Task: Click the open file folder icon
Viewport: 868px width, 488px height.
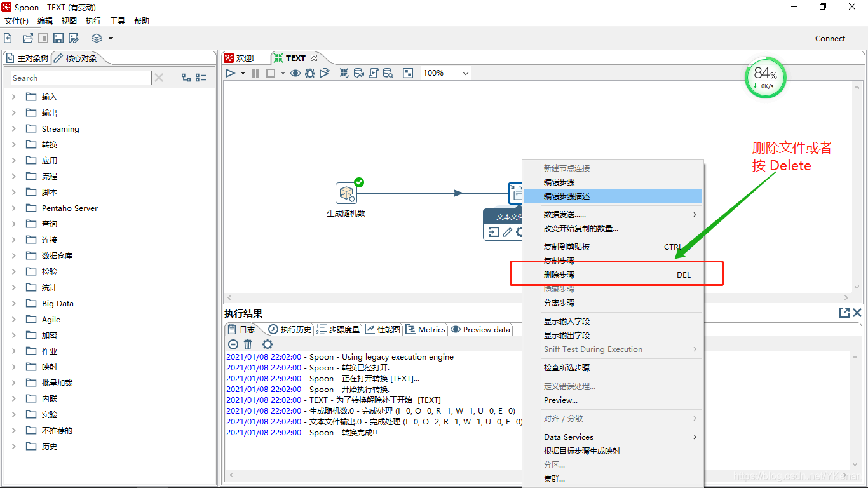Action: pyautogui.click(x=28, y=38)
